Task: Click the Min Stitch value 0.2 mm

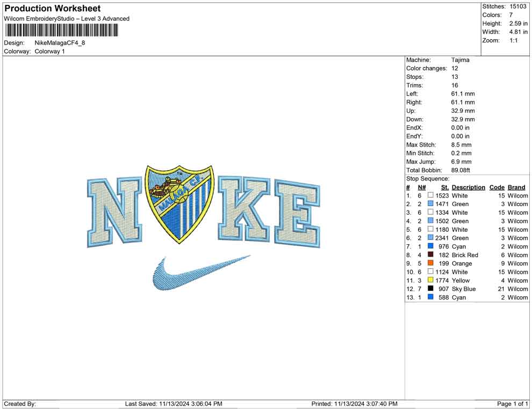Action: tap(461, 153)
